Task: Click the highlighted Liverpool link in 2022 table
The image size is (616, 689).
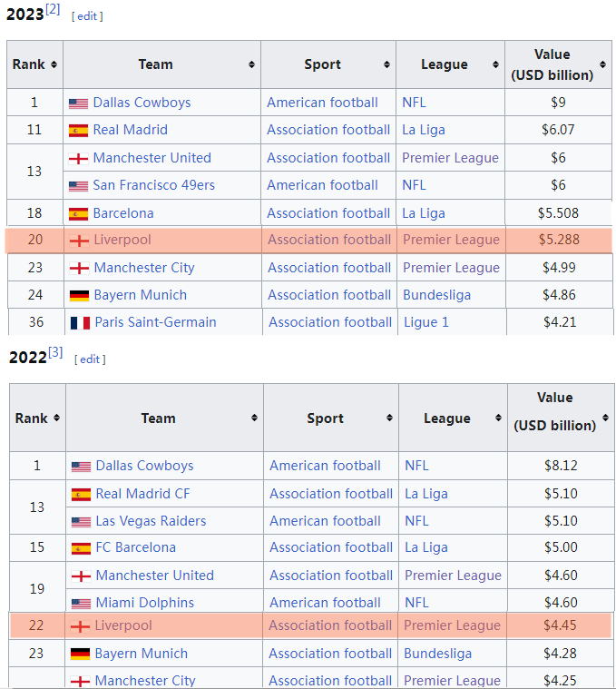Action: tap(124, 625)
